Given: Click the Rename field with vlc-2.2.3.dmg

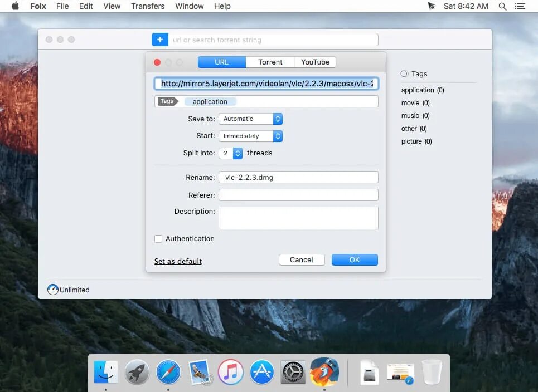Looking at the screenshot, I should pos(298,177).
